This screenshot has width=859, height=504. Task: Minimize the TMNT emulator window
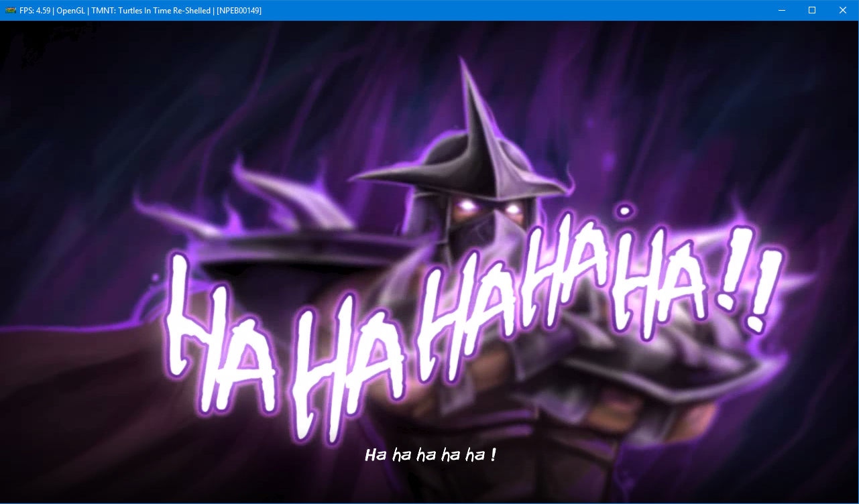click(x=781, y=10)
